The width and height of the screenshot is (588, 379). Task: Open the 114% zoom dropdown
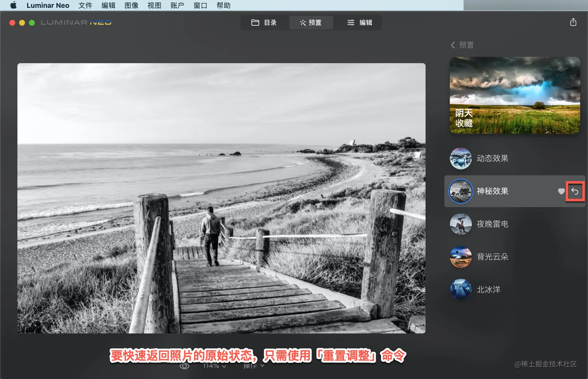coord(214,366)
